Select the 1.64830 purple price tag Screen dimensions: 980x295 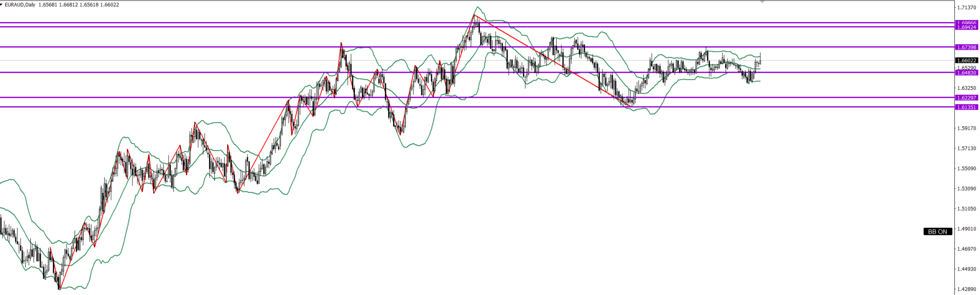966,73
